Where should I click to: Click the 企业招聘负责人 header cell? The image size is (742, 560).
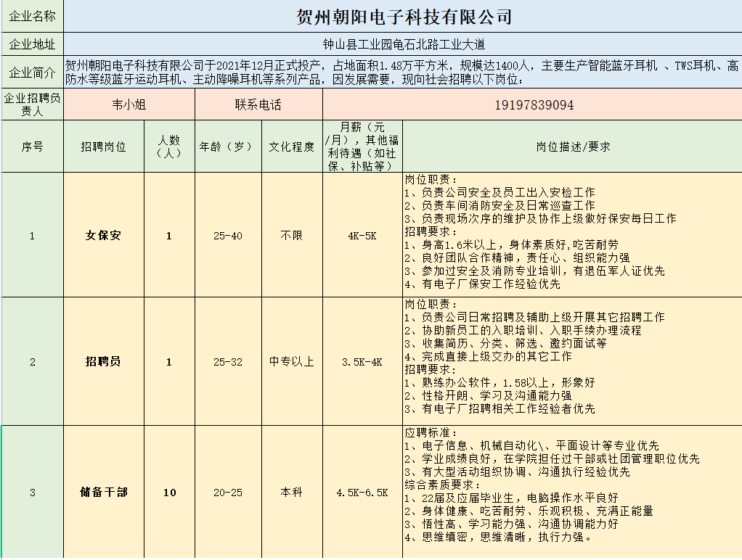coord(32,104)
